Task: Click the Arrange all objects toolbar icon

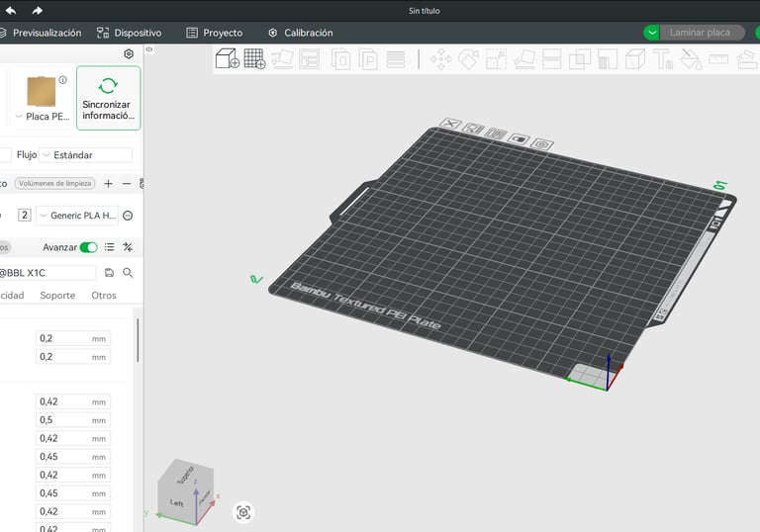Action: point(309,59)
